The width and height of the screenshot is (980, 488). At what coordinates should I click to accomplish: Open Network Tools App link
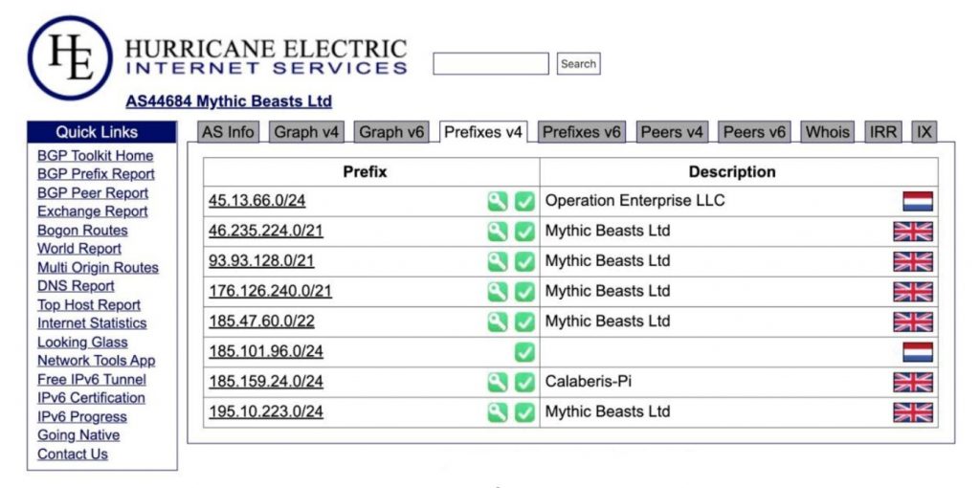coord(97,361)
